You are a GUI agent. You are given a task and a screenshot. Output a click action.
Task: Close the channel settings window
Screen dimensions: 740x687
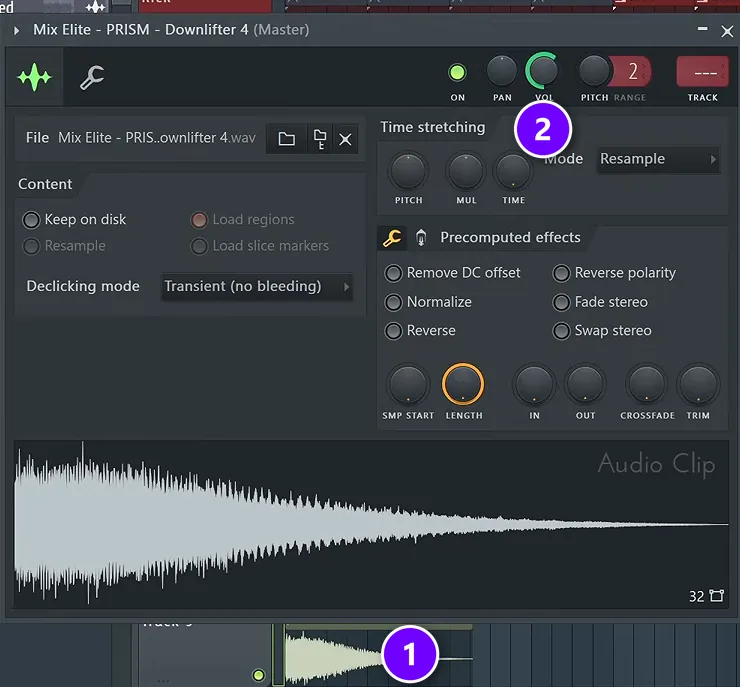pyautogui.click(x=727, y=32)
